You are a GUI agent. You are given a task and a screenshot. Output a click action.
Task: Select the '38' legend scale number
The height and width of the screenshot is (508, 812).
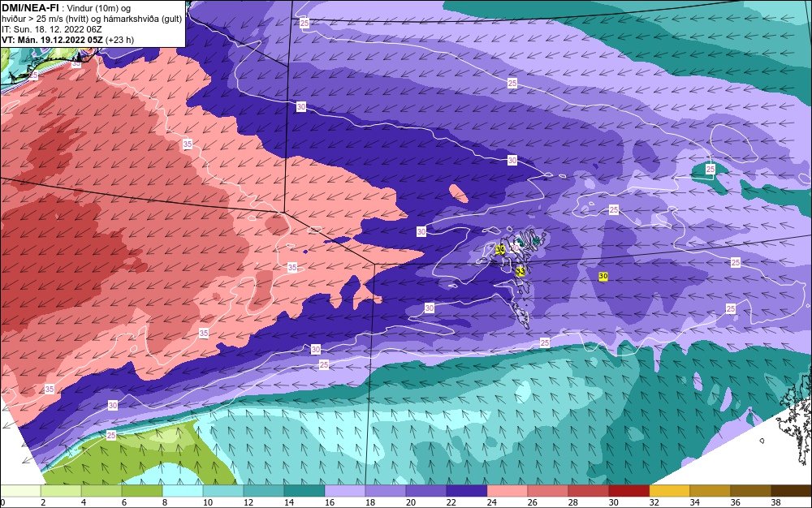pos(775,502)
